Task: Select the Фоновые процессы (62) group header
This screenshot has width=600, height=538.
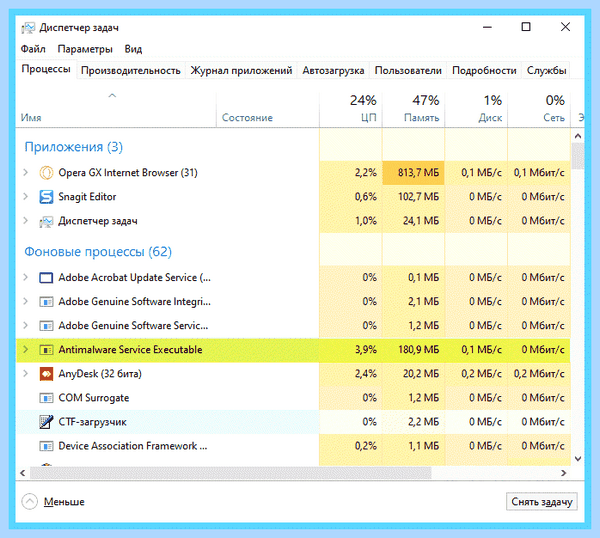Action: pos(98,252)
